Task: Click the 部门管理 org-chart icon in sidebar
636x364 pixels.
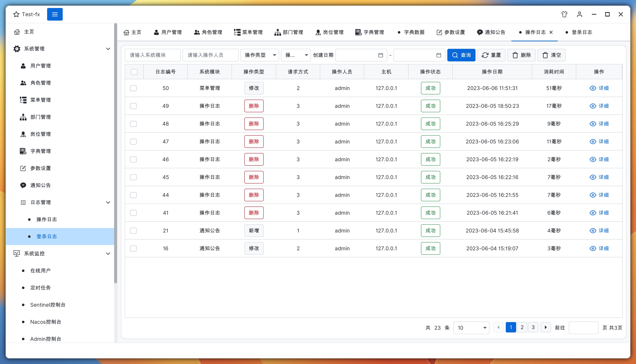Action: (x=23, y=117)
